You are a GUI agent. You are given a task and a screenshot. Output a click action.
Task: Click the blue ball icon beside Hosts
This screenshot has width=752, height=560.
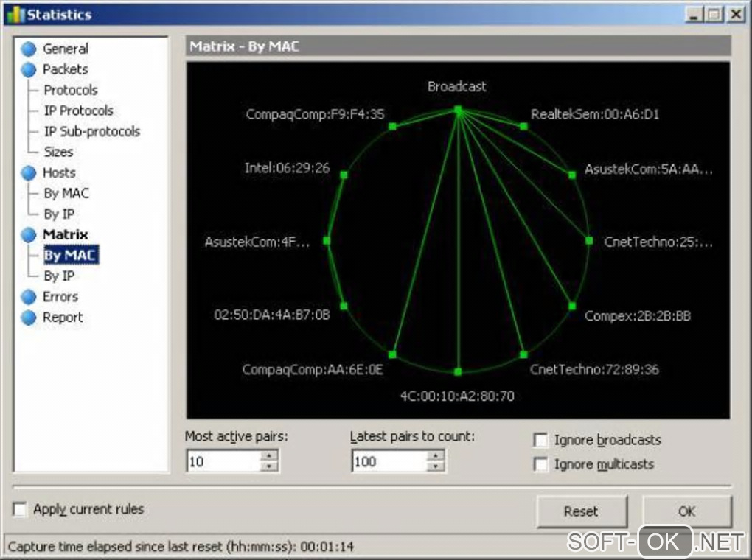click(x=29, y=173)
